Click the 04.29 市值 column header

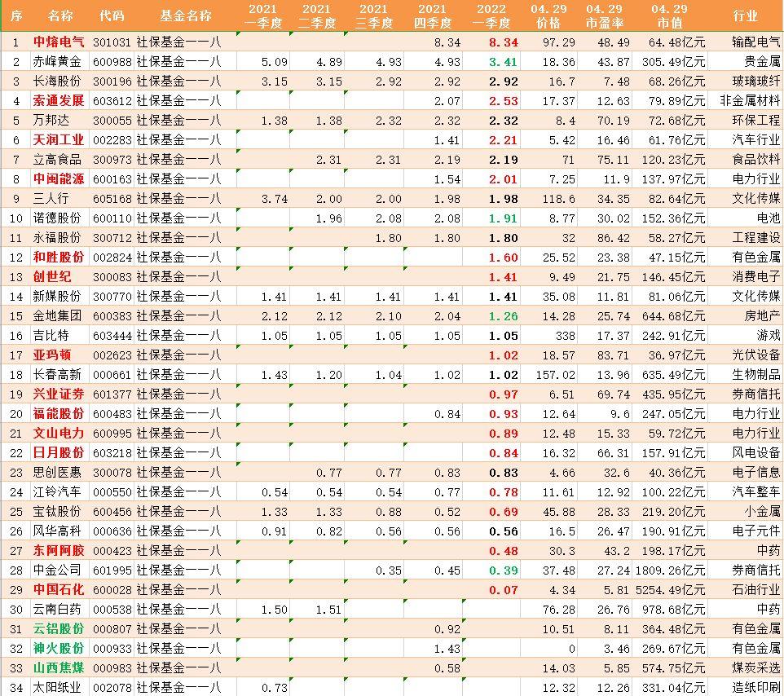(x=670, y=16)
